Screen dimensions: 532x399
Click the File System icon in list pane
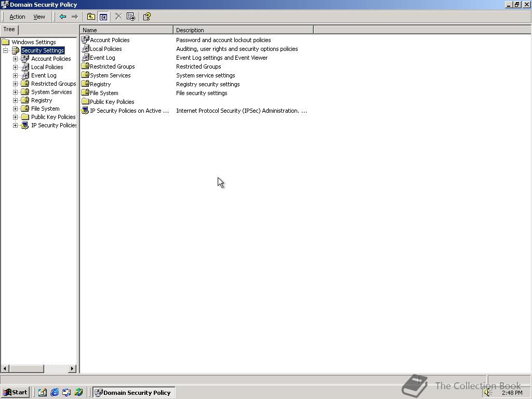coord(85,92)
